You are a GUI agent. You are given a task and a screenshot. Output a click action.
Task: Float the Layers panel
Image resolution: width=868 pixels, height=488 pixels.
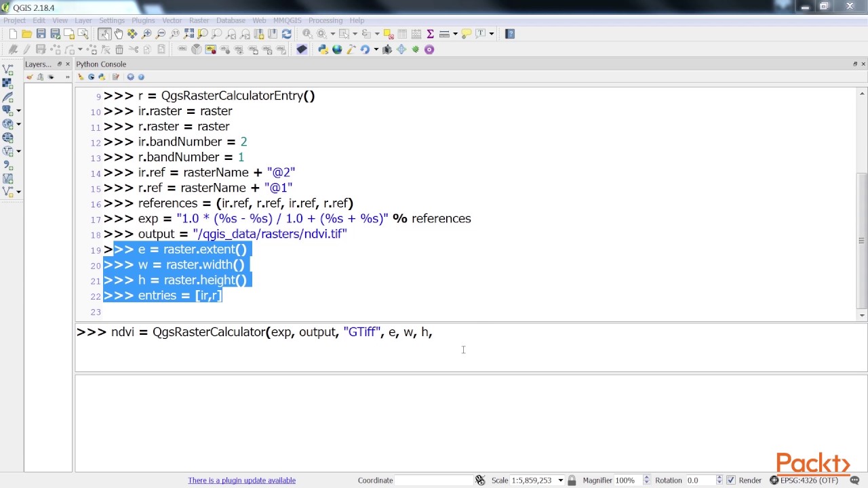pyautogui.click(x=59, y=64)
